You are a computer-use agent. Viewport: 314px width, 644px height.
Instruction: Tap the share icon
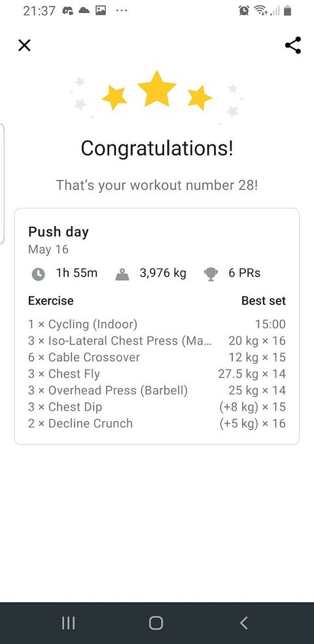[293, 45]
